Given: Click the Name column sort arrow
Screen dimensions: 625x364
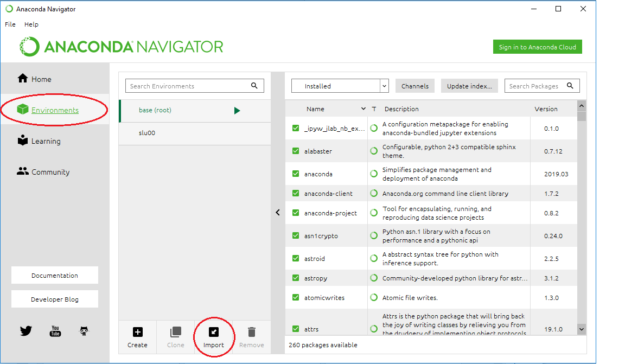Looking at the screenshot, I should point(363,109).
